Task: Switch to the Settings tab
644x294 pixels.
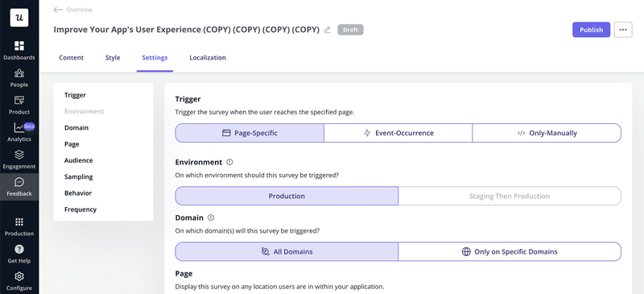Action: pyautogui.click(x=155, y=57)
